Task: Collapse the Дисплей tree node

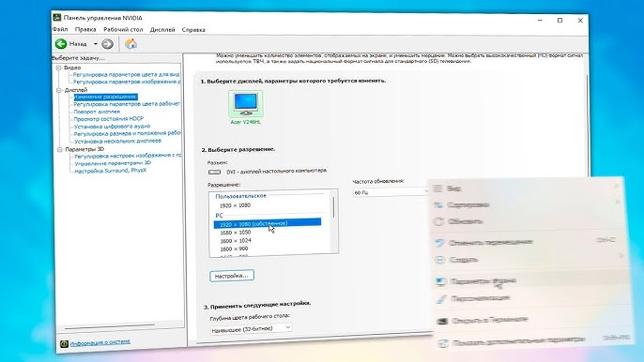Action: pos(59,90)
